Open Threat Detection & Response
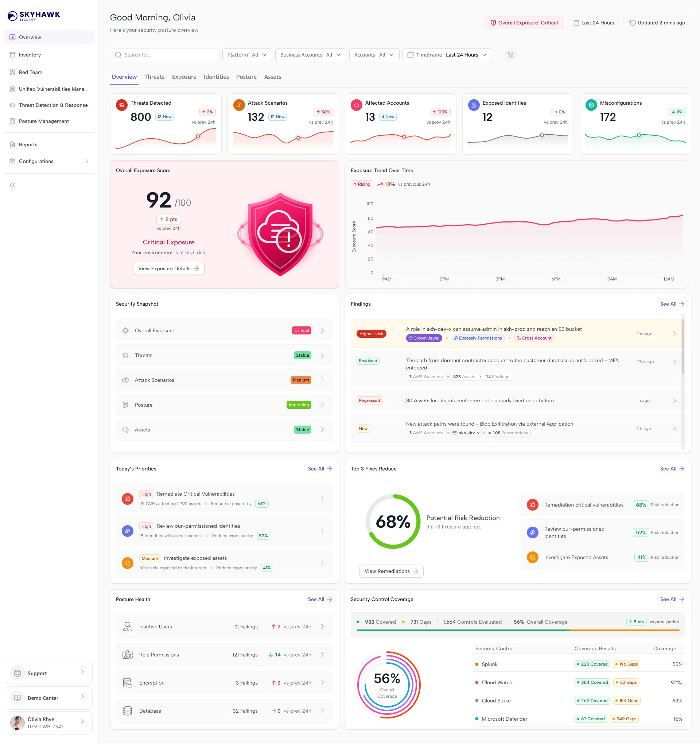The image size is (700, 744). [49, 105]
